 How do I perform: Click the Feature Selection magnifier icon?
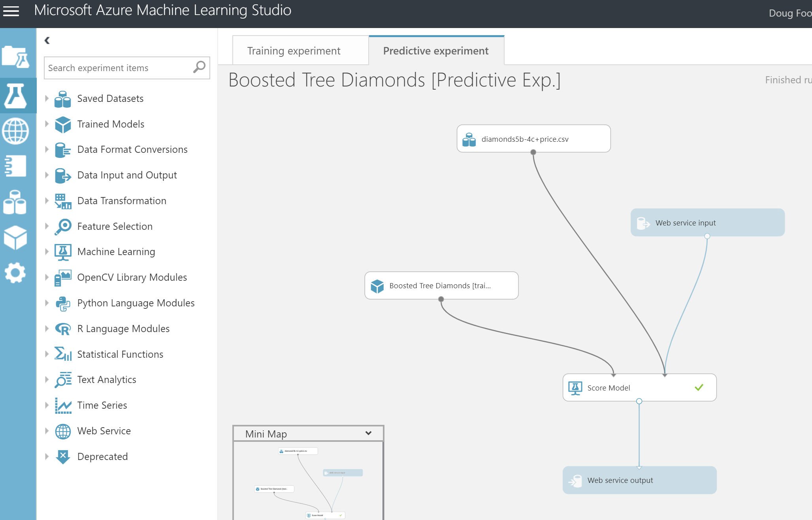63,227
